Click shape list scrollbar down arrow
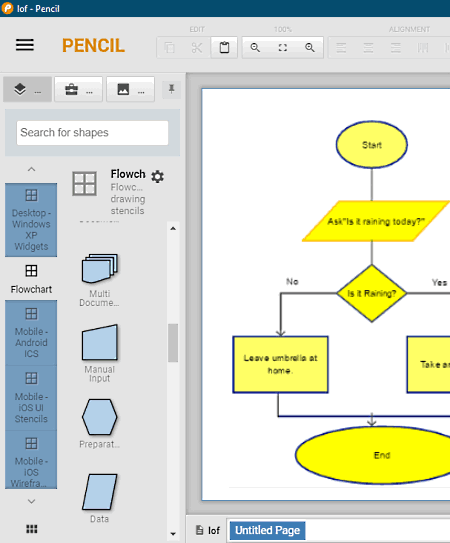Screen dimensions: 450x543 point(173,534)
